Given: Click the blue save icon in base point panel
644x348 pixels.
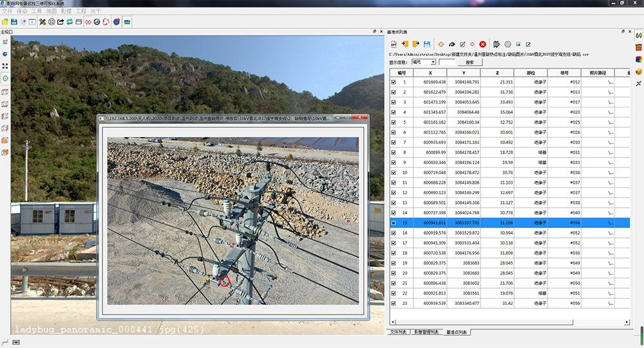Looking at the screenshot, I should click(x=426, y=44).
